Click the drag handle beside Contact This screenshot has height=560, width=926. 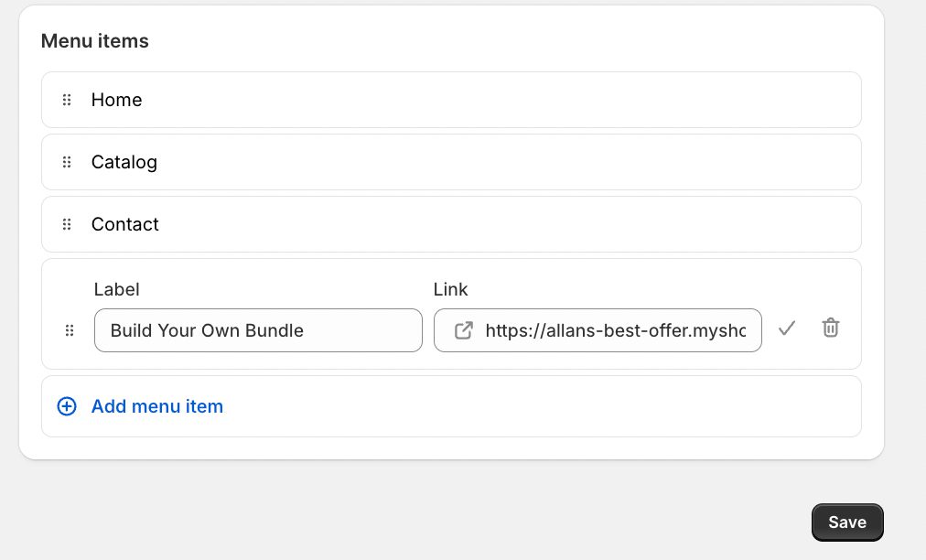[67, 224]
